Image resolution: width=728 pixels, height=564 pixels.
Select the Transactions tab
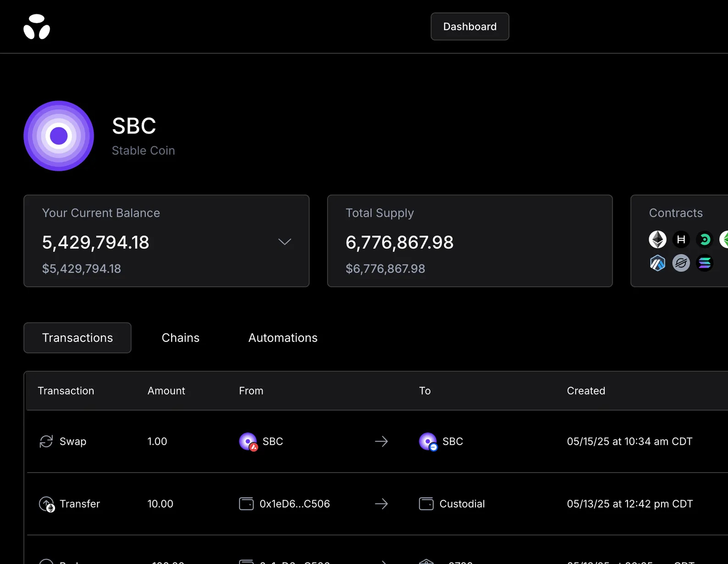click(78, 338)
